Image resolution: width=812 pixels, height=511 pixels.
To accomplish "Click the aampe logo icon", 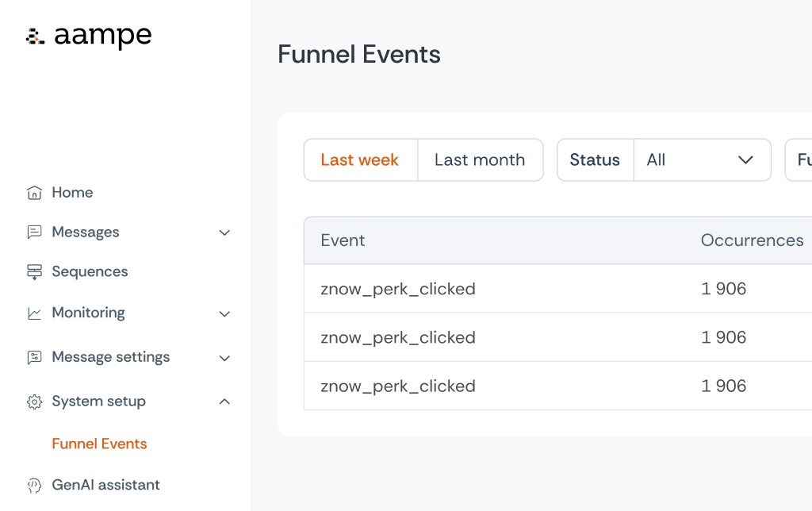I will tap(35, 36).
